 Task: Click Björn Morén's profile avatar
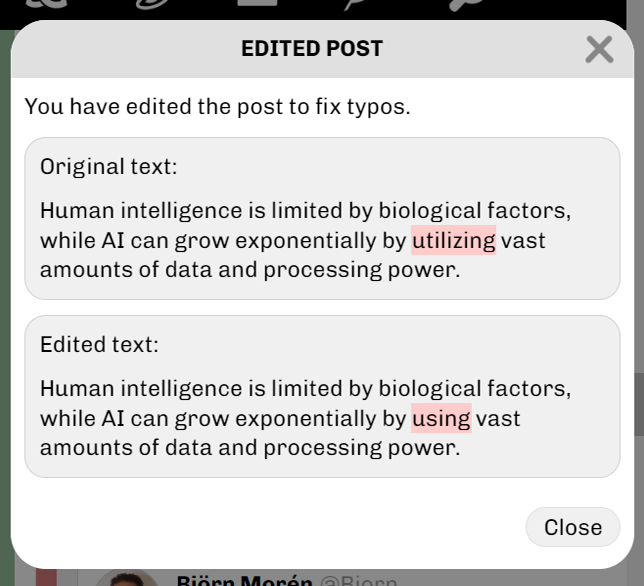click(125, 579)
